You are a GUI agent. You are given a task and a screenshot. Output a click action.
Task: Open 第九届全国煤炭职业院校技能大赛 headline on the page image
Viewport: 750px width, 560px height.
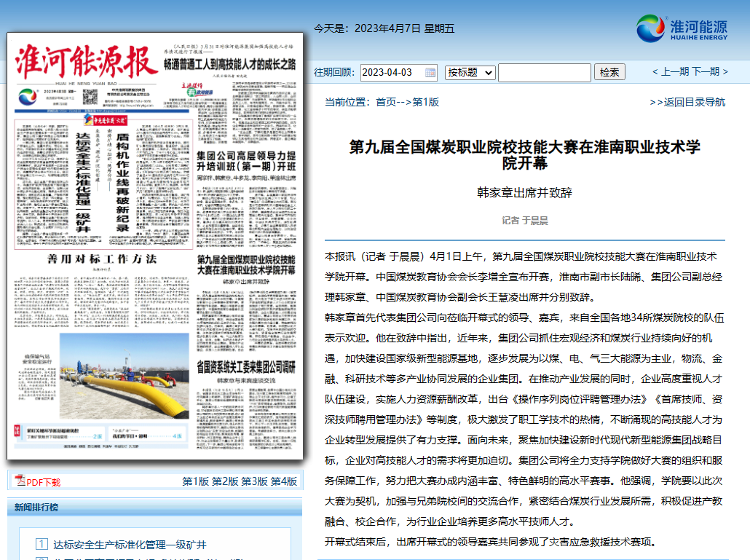246,265
